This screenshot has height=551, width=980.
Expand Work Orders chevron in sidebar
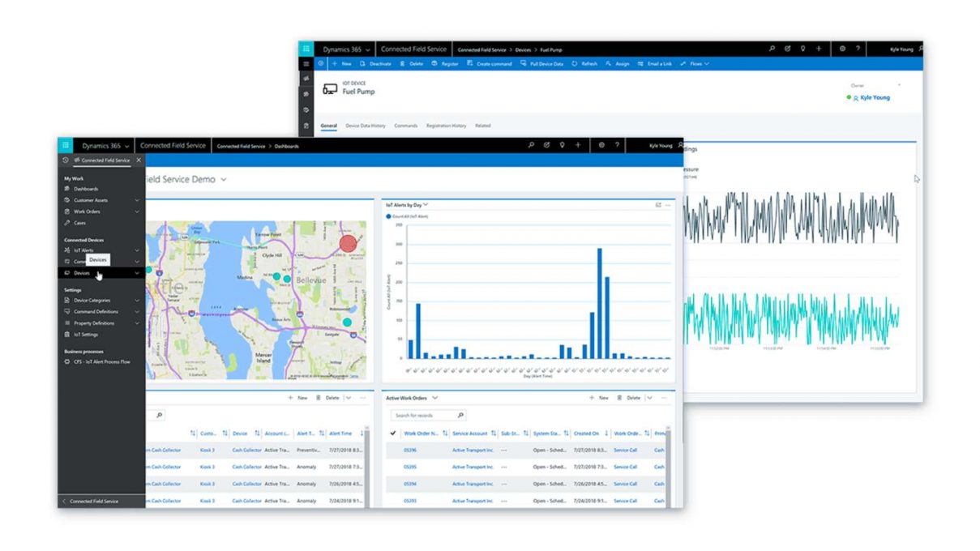137,211
